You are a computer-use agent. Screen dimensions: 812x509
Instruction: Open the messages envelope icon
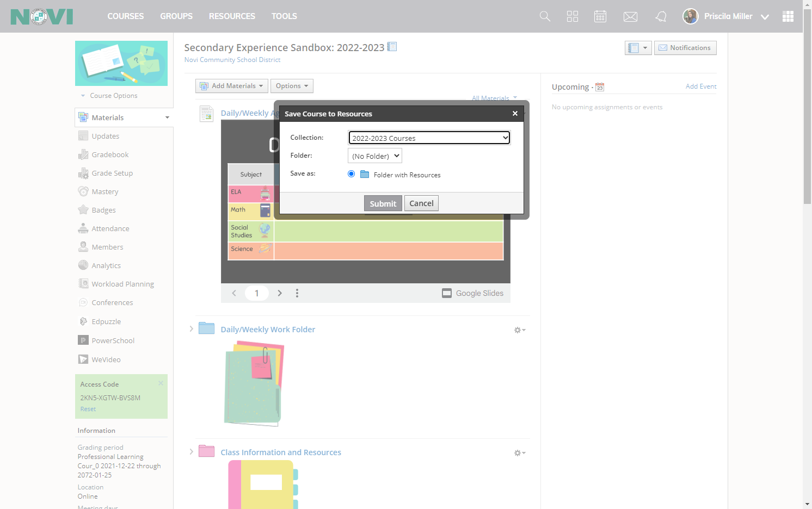630,17
